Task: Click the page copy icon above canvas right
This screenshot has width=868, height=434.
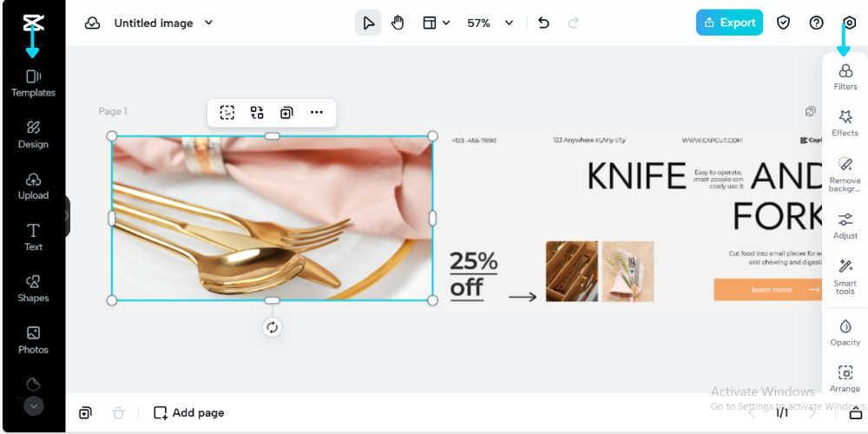Action: 811,111
